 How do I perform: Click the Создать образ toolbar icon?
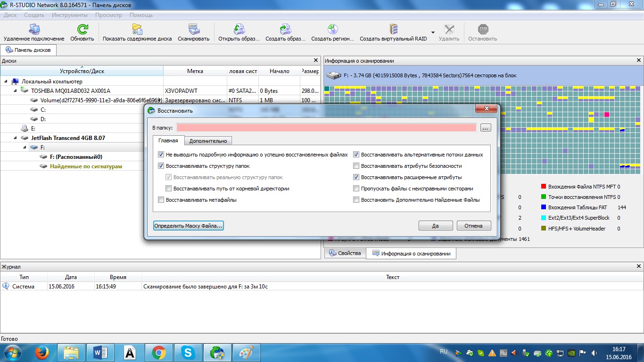pyautogui.click(x=285, y=30)
